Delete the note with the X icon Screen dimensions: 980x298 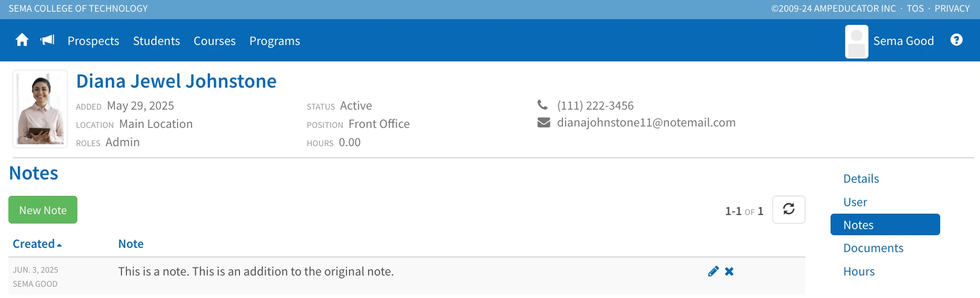(729, 271)
